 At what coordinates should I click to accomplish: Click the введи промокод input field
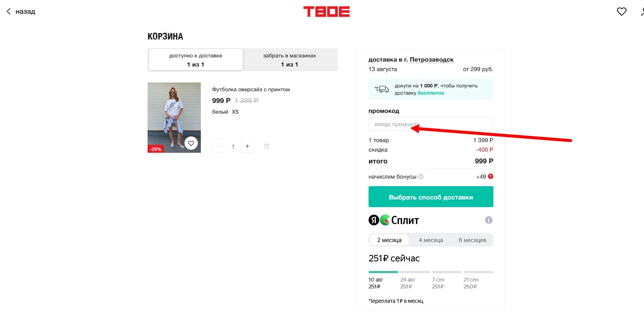(x=430, y=123)
